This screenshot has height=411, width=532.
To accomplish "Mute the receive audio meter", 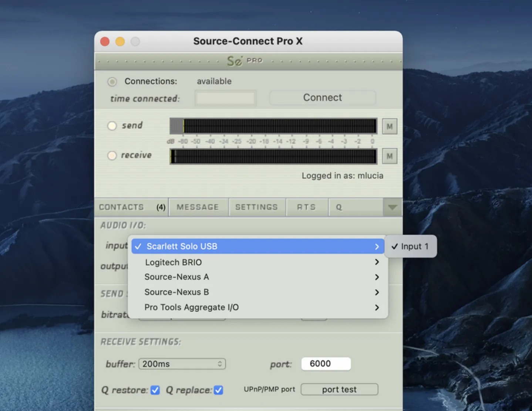I will 390,156.
